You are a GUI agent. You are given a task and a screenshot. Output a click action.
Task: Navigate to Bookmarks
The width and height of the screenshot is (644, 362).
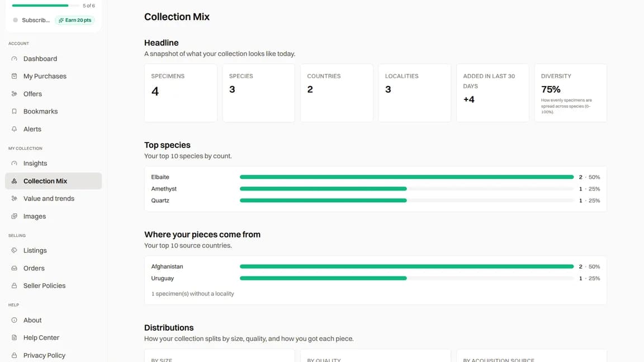click(54, 111)
